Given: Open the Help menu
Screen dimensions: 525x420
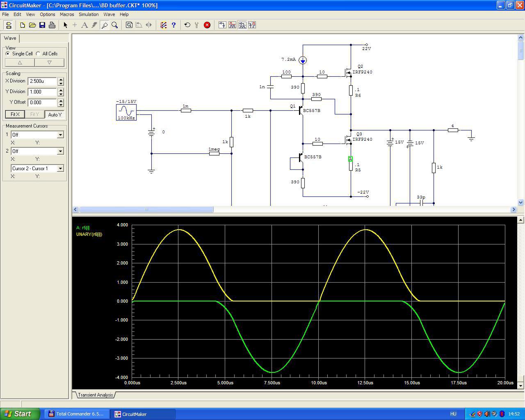Looking at the screenshot, I should (124, 14).
